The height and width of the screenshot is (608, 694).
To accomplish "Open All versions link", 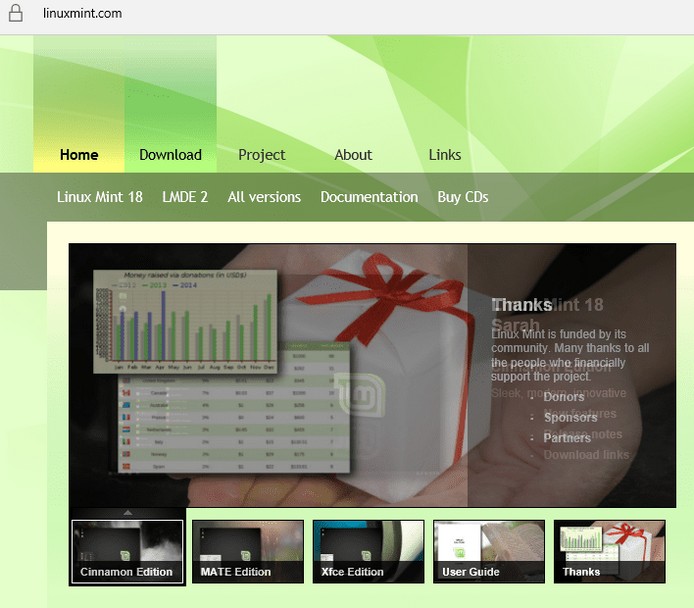I will coord(264,197).
